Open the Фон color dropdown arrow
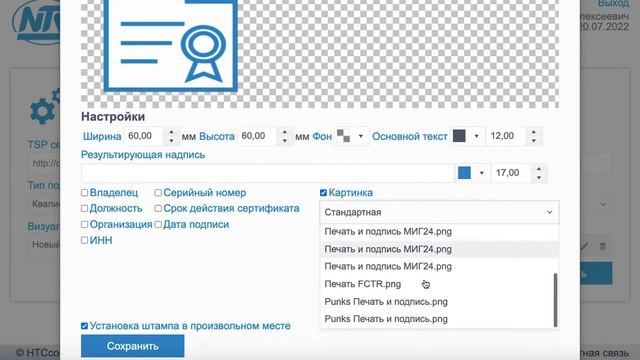This screenshot has width=640, height=360. (x=360, y=136)
